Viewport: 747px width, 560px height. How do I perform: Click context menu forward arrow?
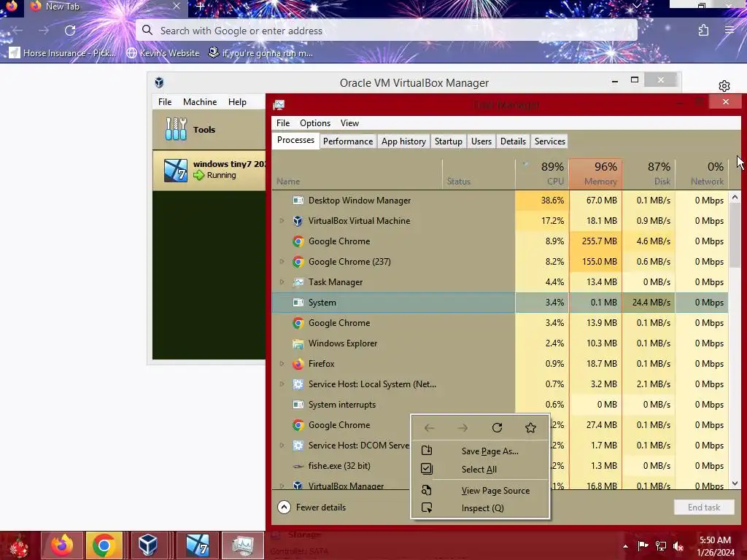(463, 427)
